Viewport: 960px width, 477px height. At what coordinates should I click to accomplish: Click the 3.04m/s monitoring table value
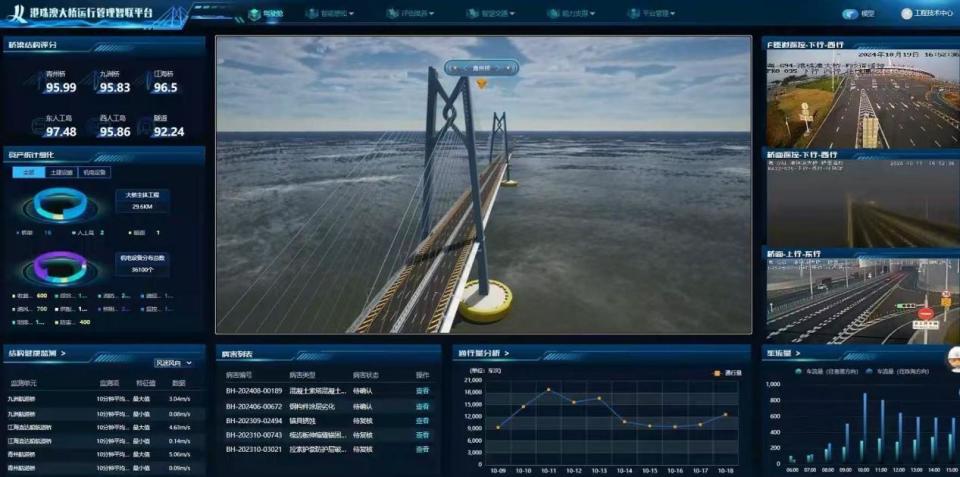(181, 399)
